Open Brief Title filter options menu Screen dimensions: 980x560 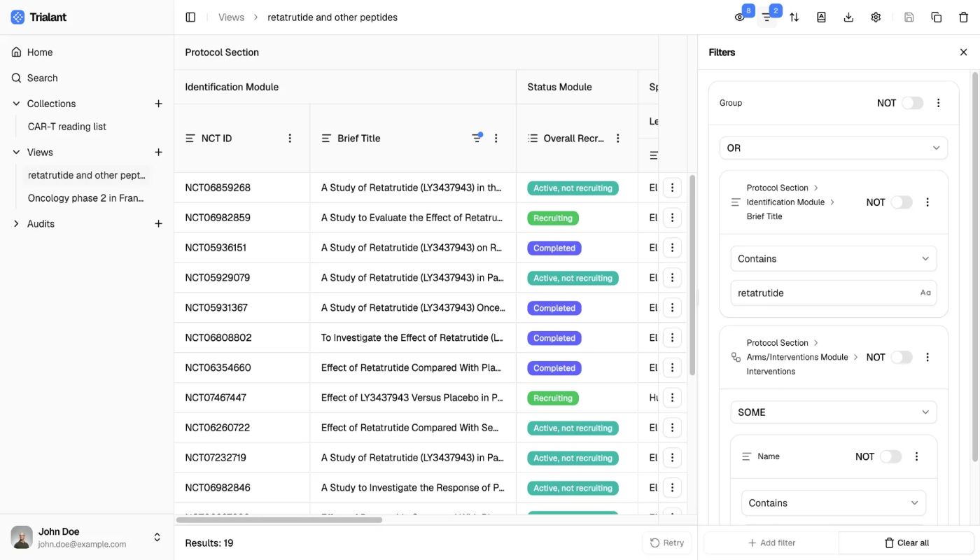927,202
